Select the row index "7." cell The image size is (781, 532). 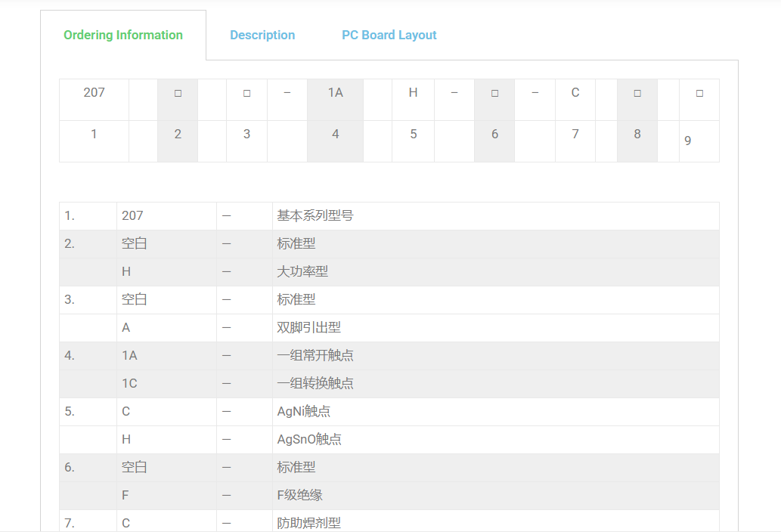click(x=70, y=522)
